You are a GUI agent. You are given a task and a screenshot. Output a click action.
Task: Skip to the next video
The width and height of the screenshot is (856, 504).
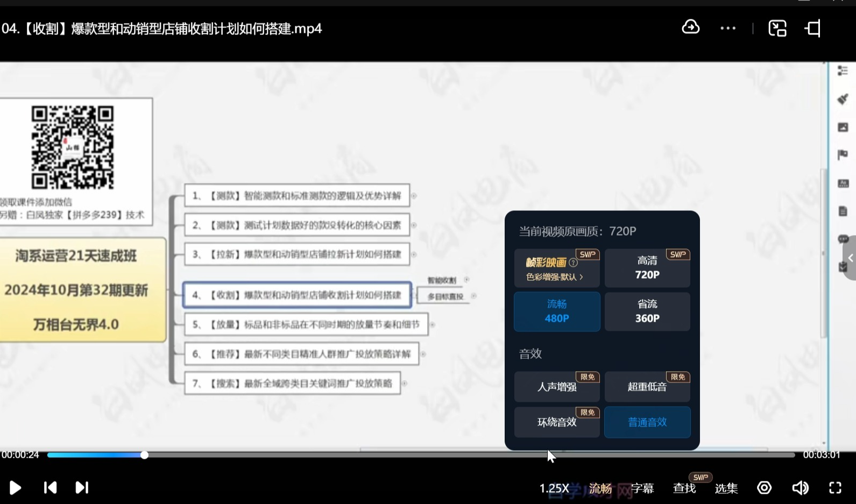coord(82,488)
